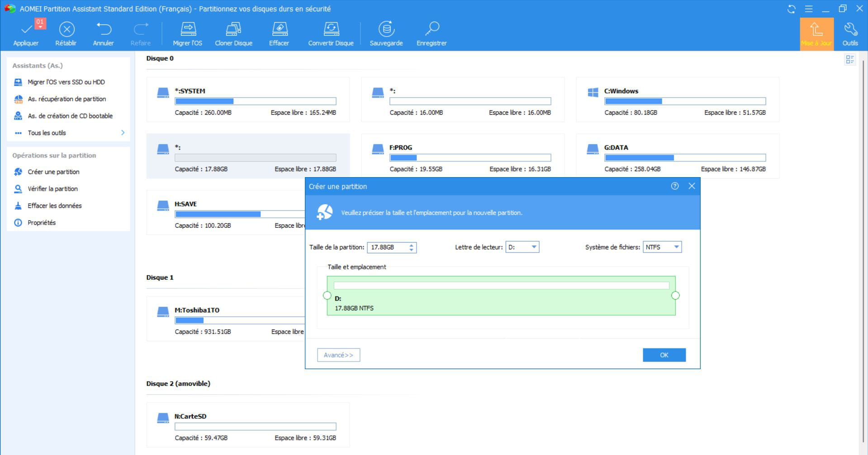
Task: Click the refresh icon in title bar
Action: coord(791,9)
